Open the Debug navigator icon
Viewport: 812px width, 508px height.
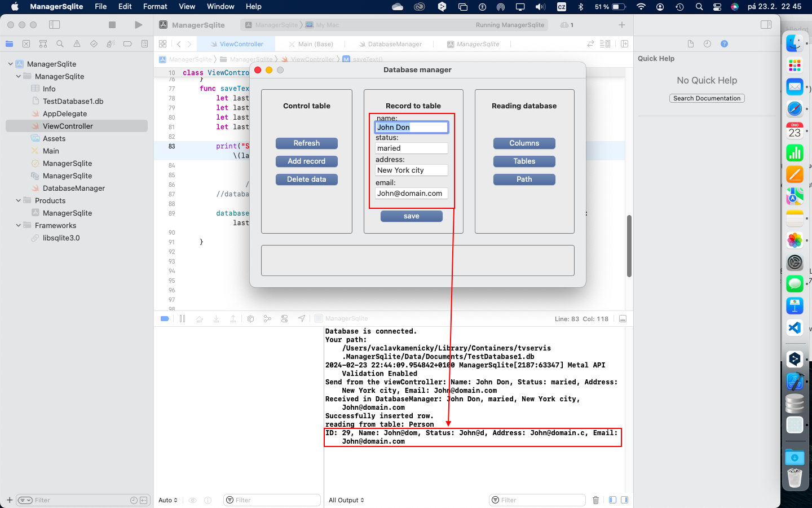(x=111, y=44)
